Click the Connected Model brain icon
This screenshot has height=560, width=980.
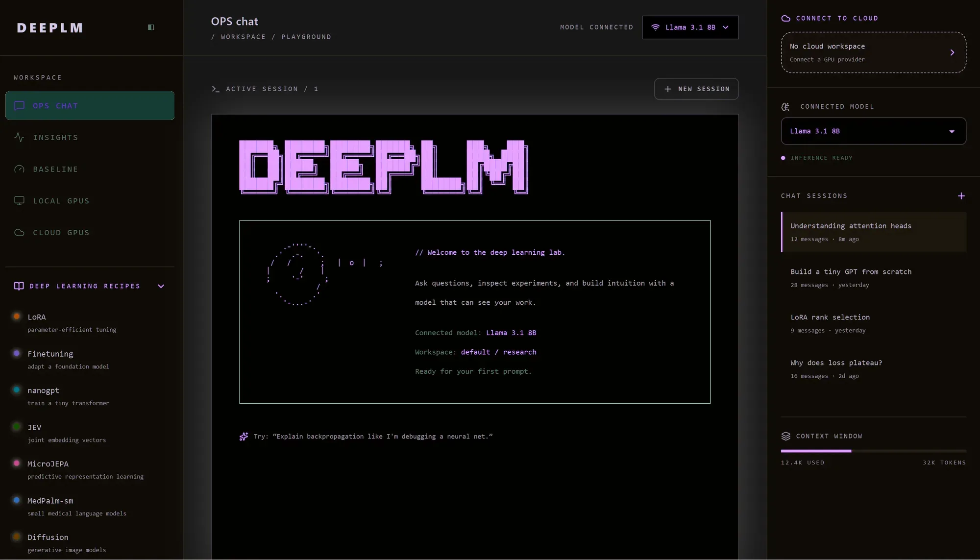785,106
